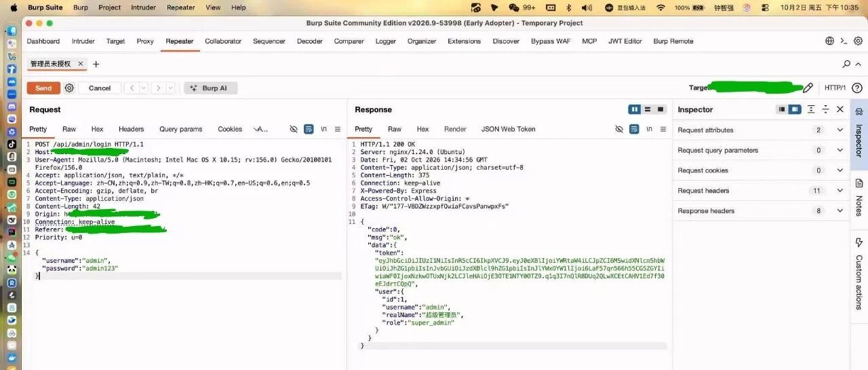Open the JWT Editor tab

pyautogui.click(x=625, y=41)
